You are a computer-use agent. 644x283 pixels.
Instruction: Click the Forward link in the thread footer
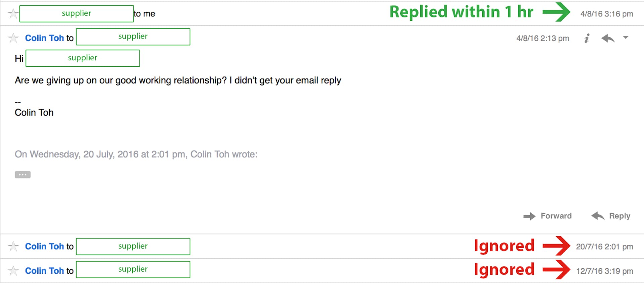point(556,216)
